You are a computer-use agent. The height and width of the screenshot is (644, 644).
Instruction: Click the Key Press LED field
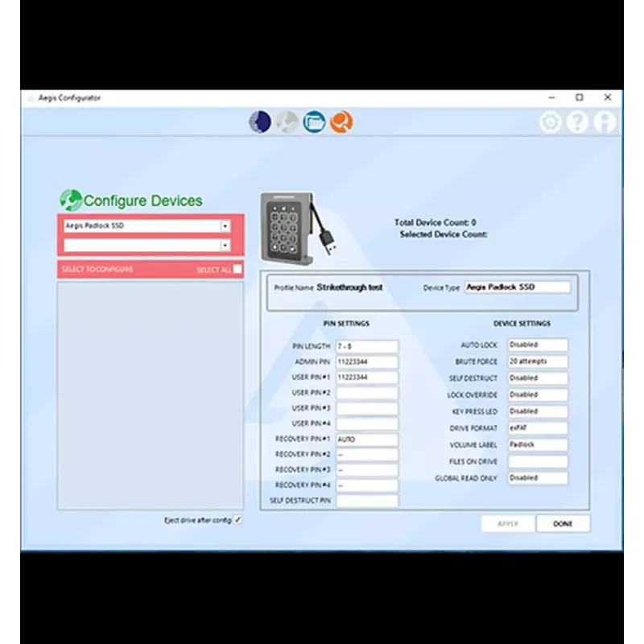(538, 411)
